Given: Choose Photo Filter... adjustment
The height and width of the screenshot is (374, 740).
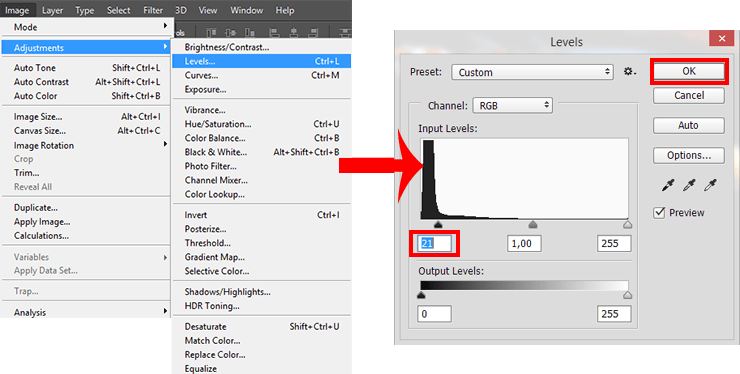Looking at the screenshot, I should click(x=261, y=166).
